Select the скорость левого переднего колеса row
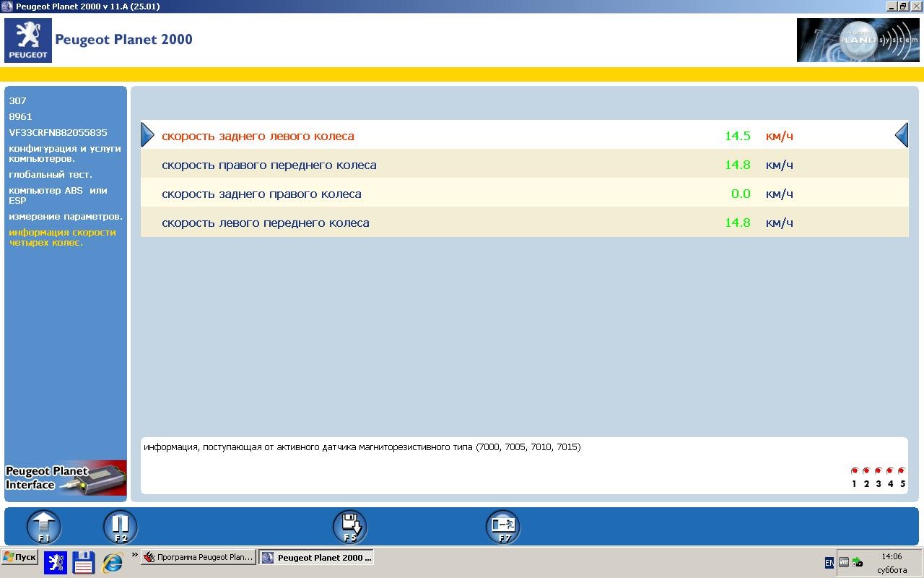 coord(525,222)
